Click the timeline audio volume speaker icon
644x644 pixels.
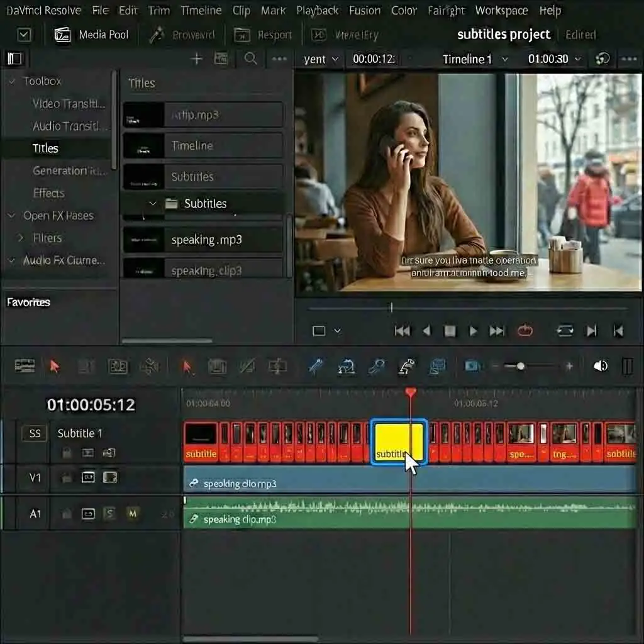[x=602, y=366]
